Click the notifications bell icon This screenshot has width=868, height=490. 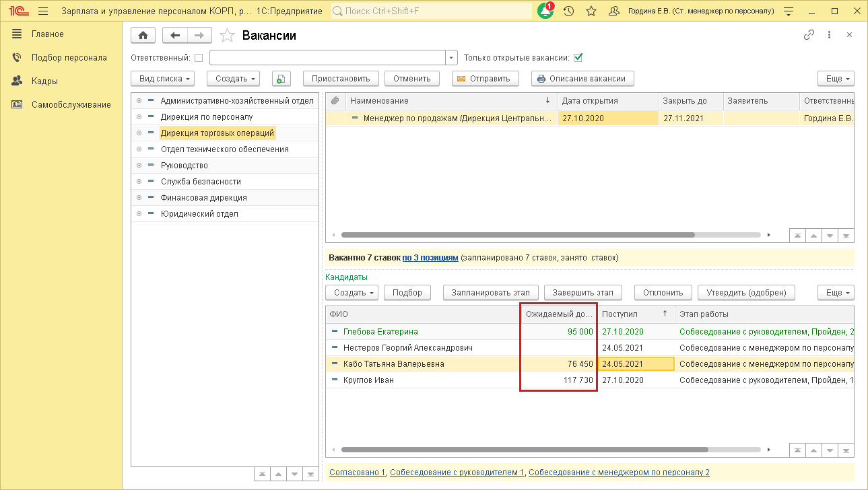point(545,11)
